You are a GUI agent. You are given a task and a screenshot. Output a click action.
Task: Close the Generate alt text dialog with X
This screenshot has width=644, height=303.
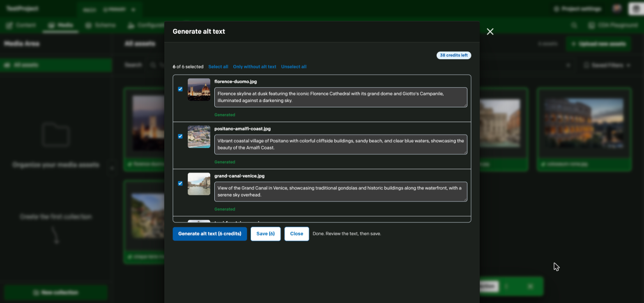tap(490, 32)
